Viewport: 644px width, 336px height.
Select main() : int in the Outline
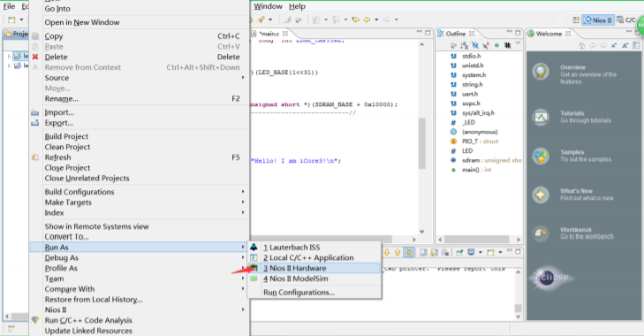click(476, 170)
